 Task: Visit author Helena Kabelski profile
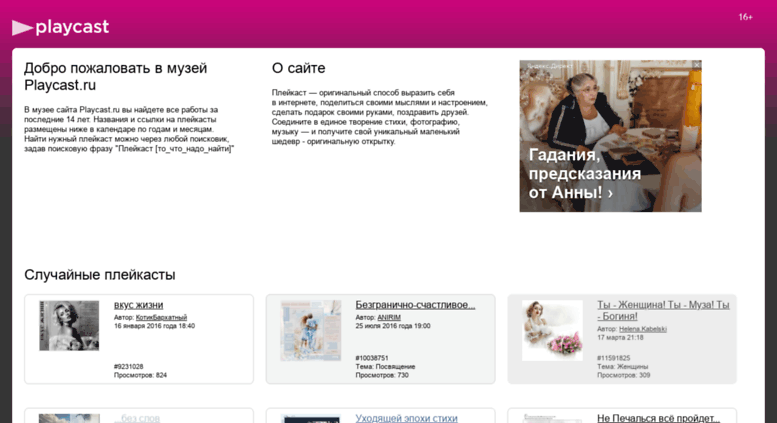coord(643,329)
